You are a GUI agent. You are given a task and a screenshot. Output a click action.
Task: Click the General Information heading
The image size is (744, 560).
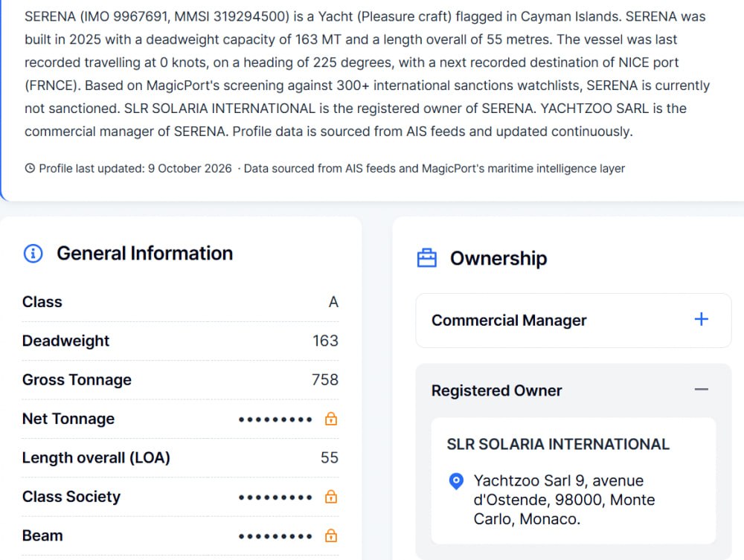145,253
